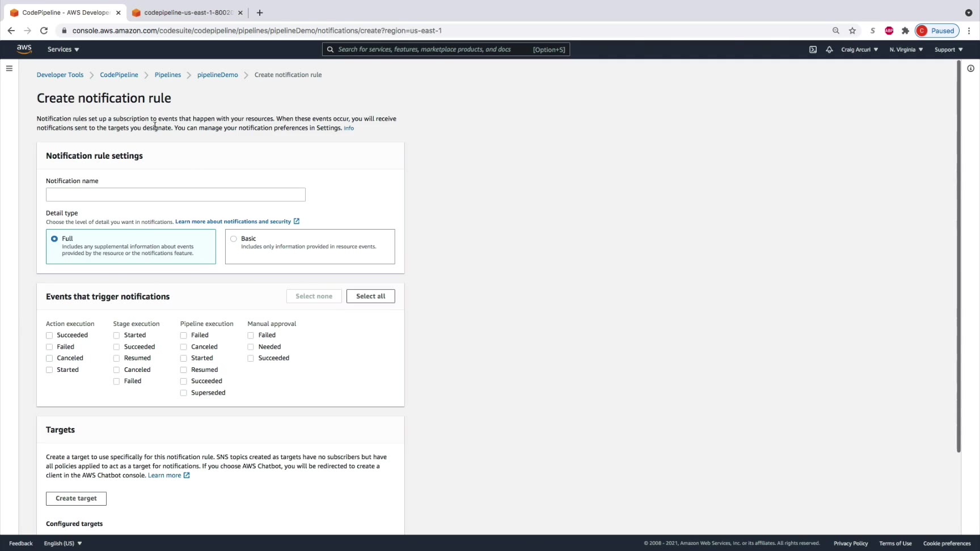980x551 pixels.
Task: Check Stage execution Started
Action: tap(116, 335)
